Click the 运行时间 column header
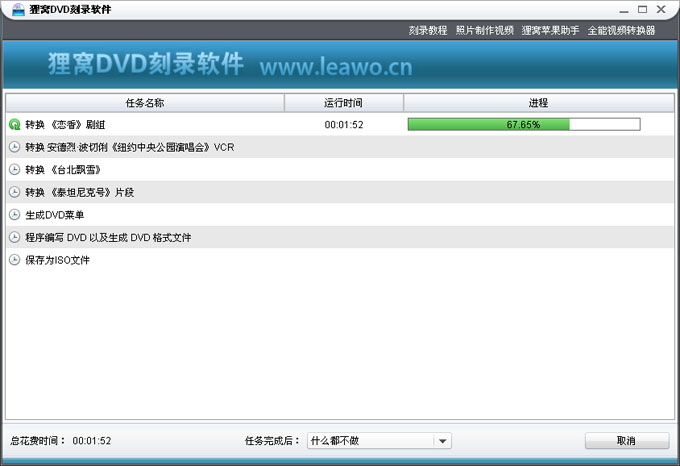The width and height of the screenshot is (680, 466). 343,103
